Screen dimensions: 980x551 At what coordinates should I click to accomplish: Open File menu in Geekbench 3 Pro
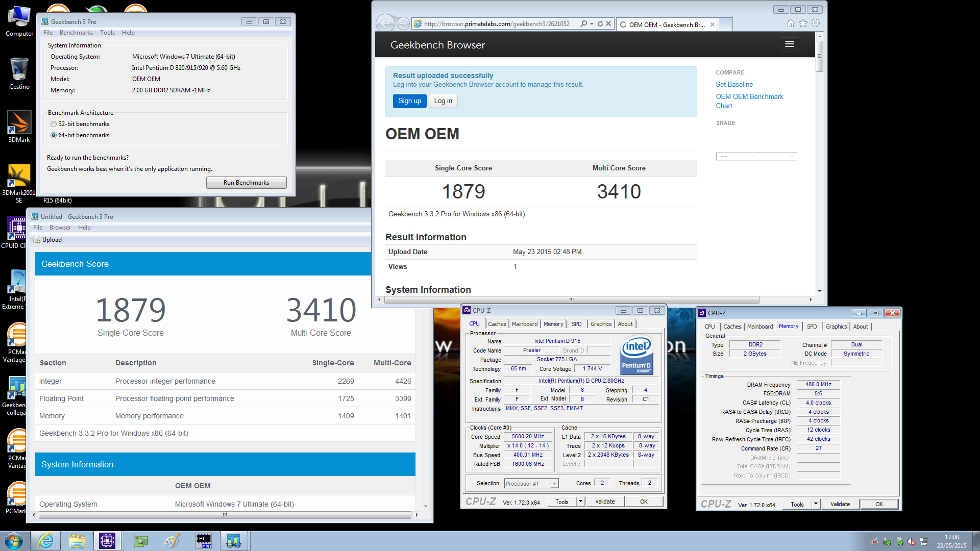(48, 33)
